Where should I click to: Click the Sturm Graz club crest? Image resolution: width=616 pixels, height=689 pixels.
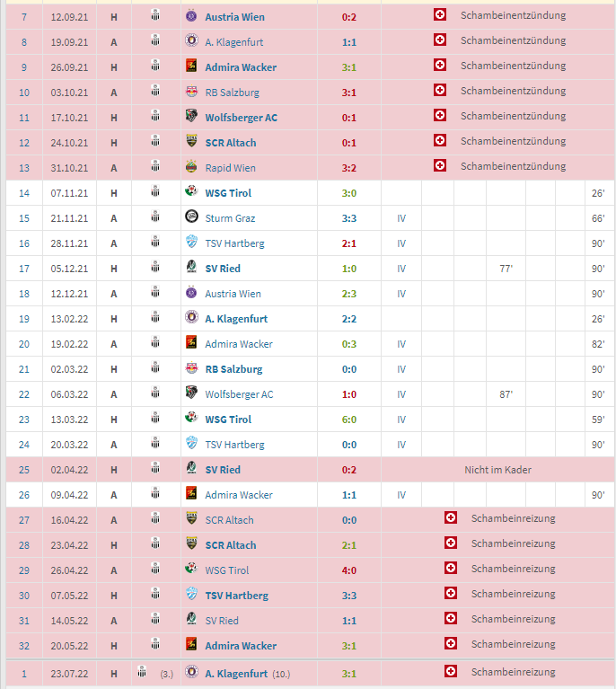191,217
